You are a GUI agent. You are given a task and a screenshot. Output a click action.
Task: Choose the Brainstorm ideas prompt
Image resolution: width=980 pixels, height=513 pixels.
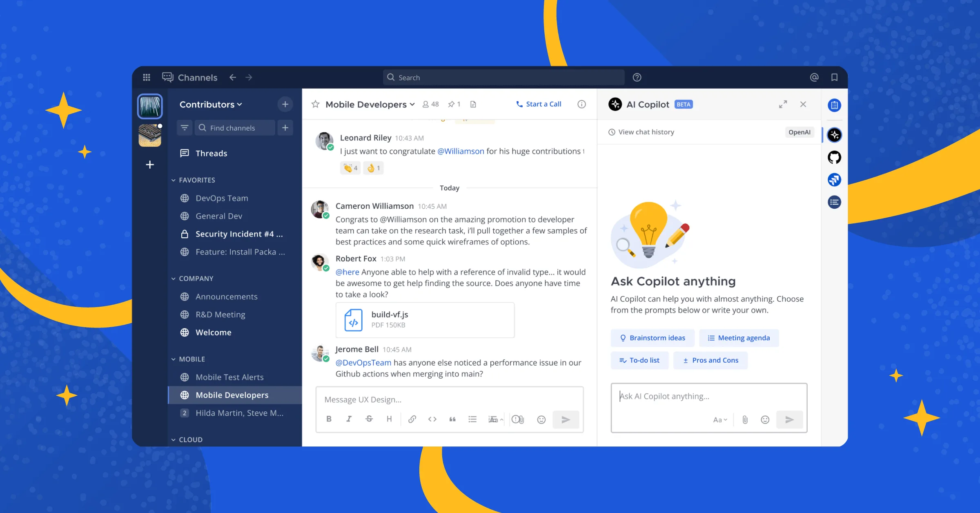653,338
